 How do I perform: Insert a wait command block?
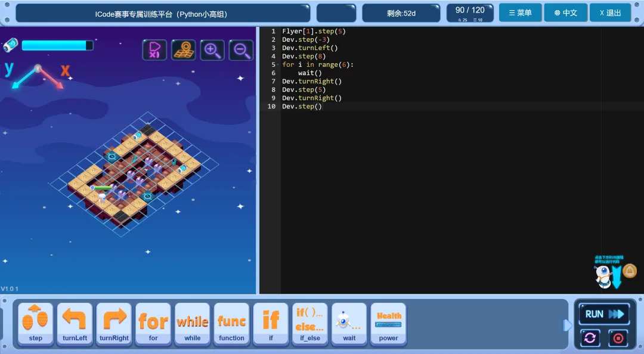349,324
